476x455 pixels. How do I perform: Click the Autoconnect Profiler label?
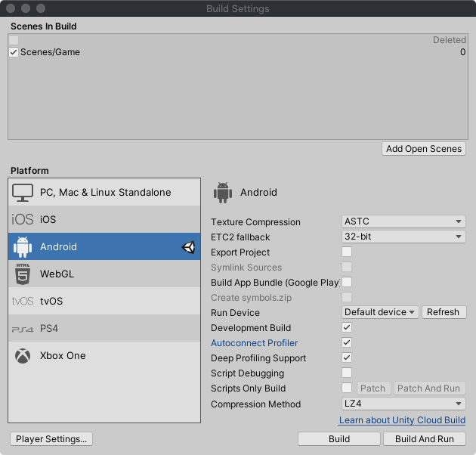click(255, 343)
